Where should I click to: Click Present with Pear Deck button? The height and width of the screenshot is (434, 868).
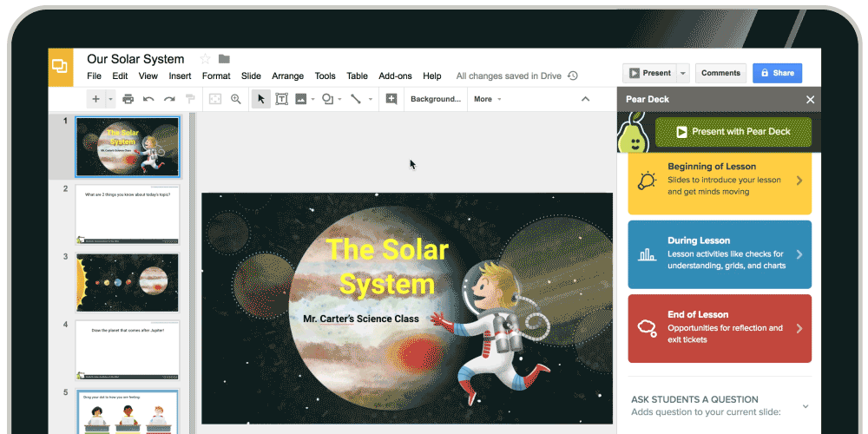click(733, 132)
